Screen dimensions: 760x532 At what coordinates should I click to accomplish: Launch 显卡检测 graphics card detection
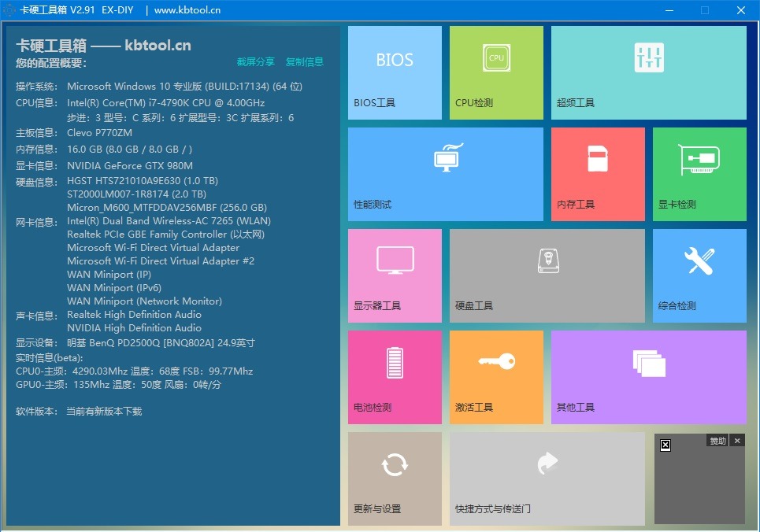click(699, 173)
